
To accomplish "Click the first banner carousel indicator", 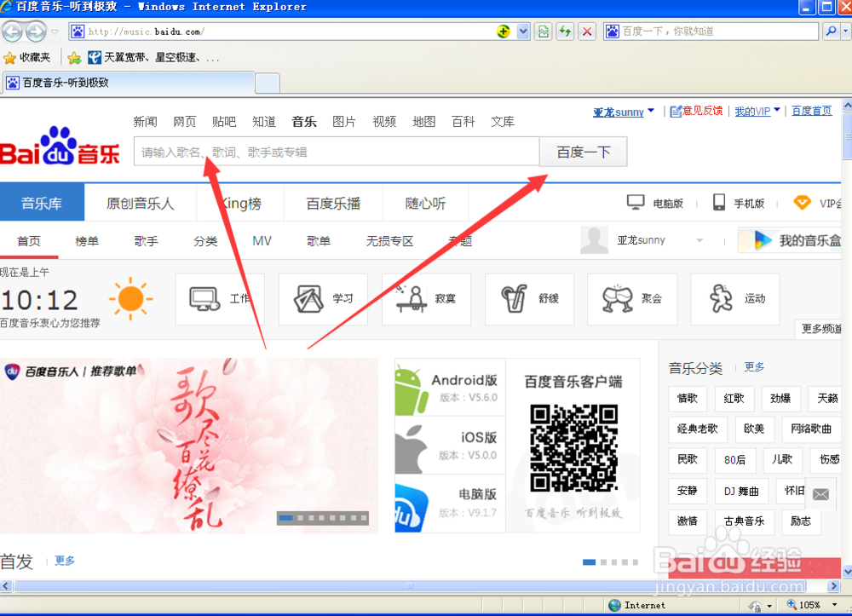I will (x=285, y=518).
